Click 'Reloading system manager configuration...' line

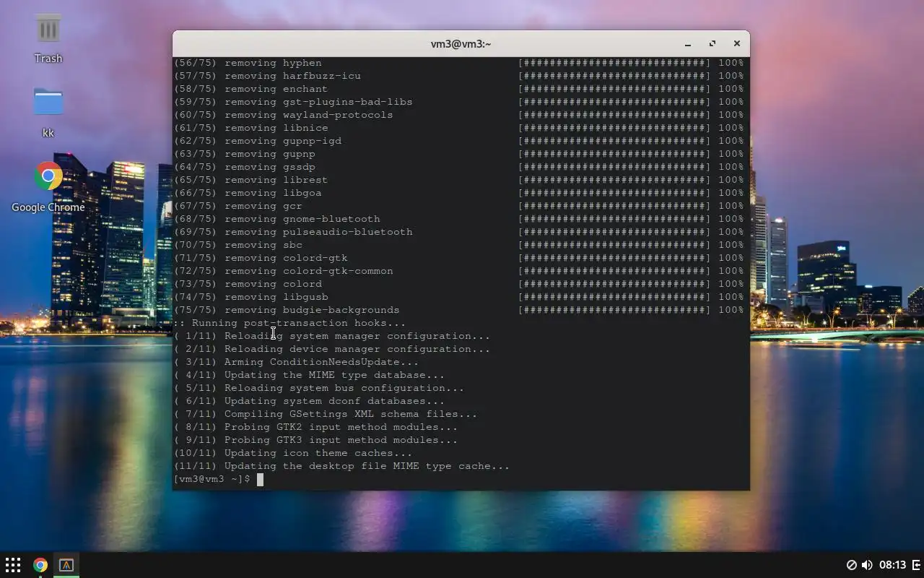click(331, 336)
